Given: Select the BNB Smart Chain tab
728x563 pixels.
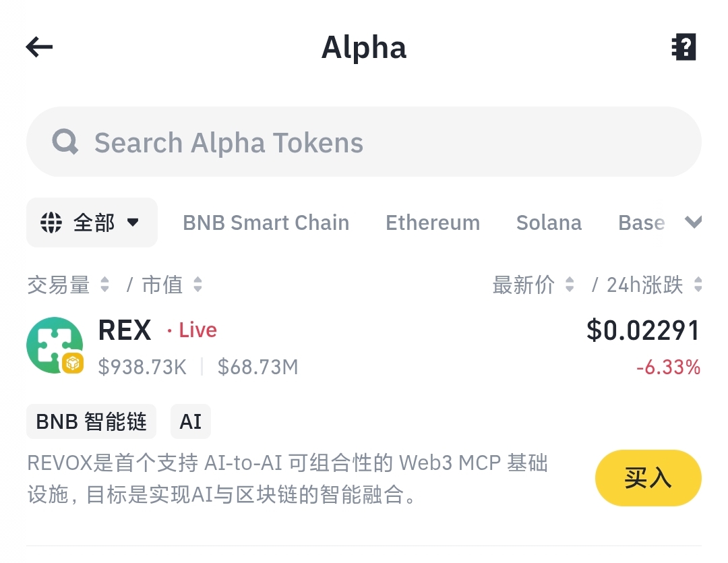Looking at the screenshot, I should pos(266,223).
